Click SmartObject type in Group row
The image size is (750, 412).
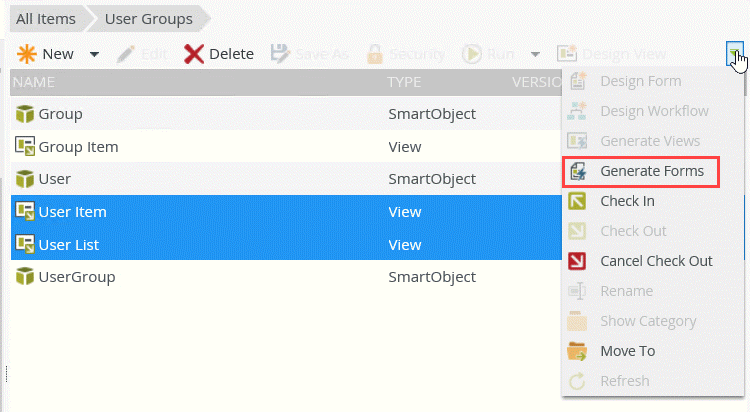click(432, 114)
